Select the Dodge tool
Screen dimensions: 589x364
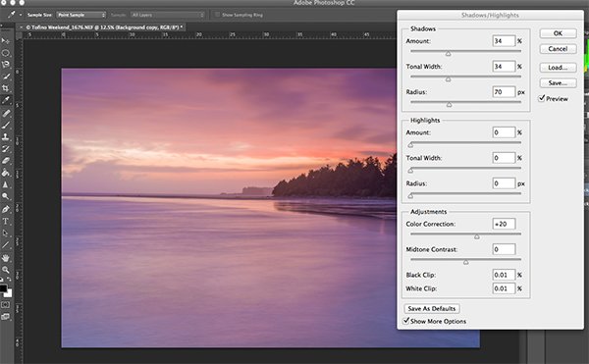click(5, 196)
